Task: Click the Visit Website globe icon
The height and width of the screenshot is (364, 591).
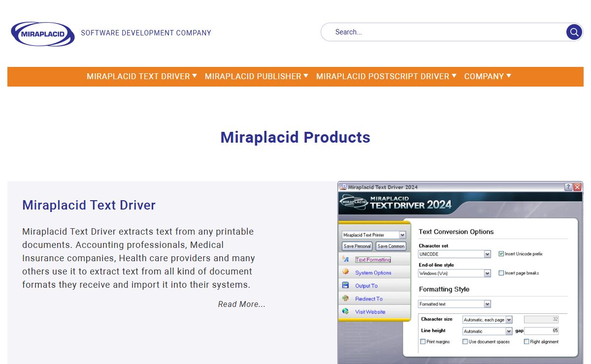Action: click(346, 312)
